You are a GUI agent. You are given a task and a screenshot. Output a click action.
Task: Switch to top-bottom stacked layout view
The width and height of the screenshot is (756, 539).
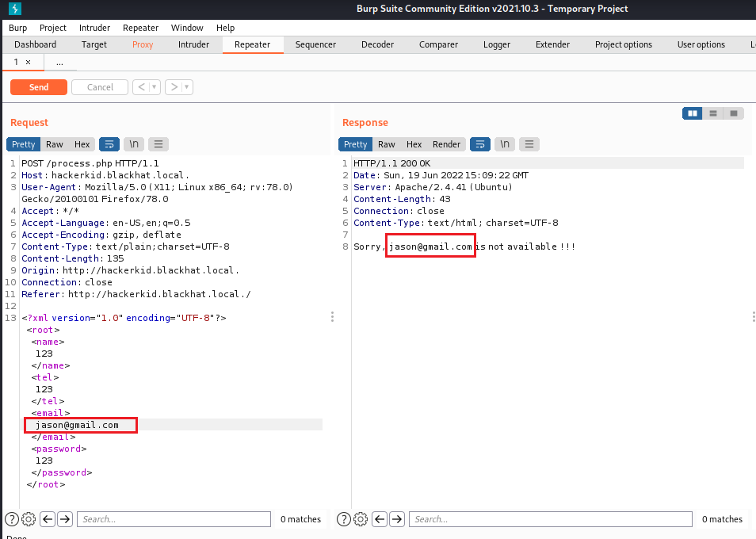tap(713, 113)
